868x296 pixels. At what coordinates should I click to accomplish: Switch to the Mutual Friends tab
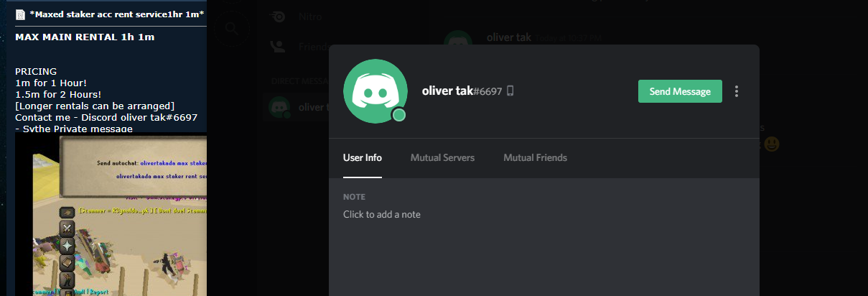535,157
